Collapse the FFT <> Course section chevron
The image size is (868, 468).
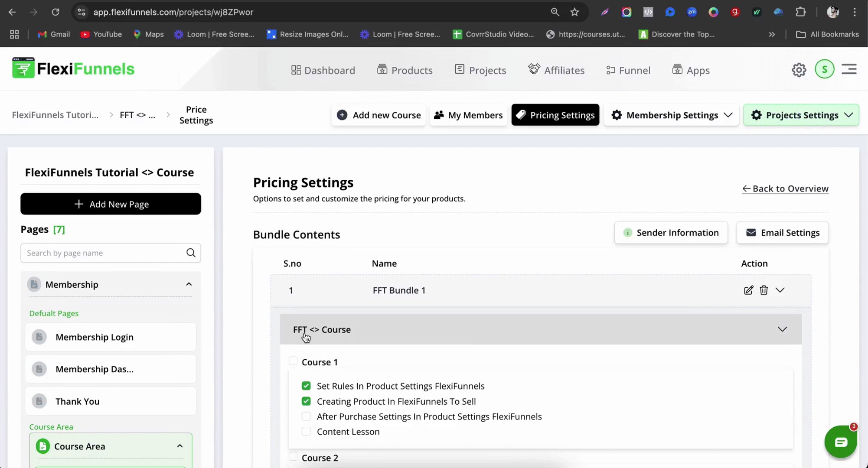click(x=782, y=329)
